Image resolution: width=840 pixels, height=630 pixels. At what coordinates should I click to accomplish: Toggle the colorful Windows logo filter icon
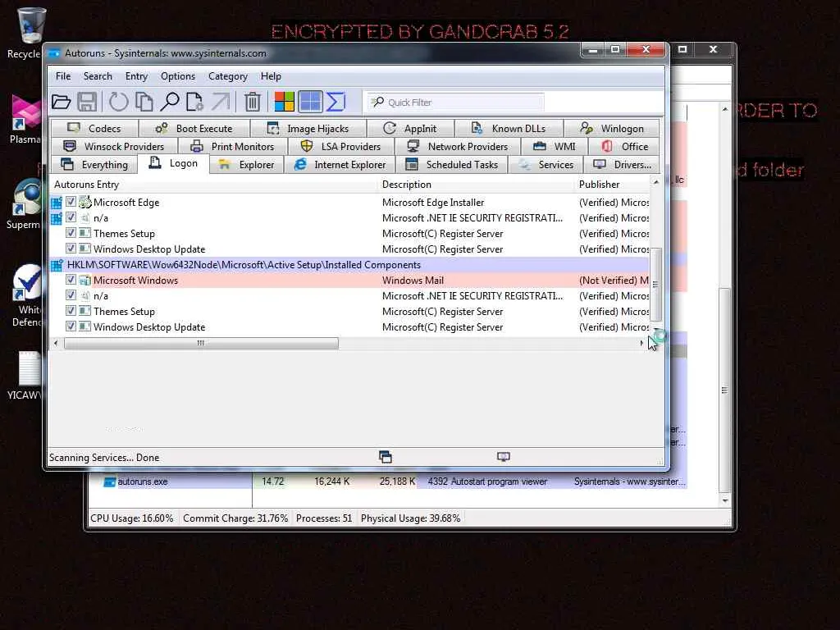[x=284, y=102]
